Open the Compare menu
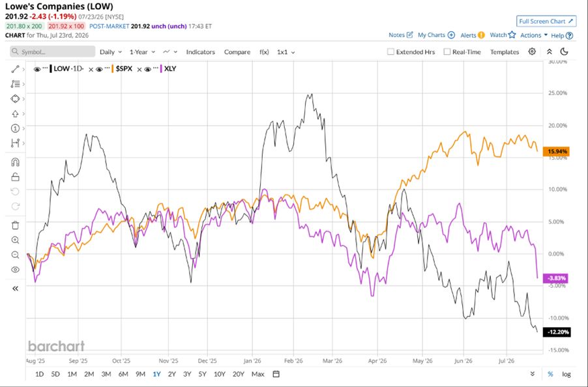This screenshot has width=588, height=387. [237, 52]
